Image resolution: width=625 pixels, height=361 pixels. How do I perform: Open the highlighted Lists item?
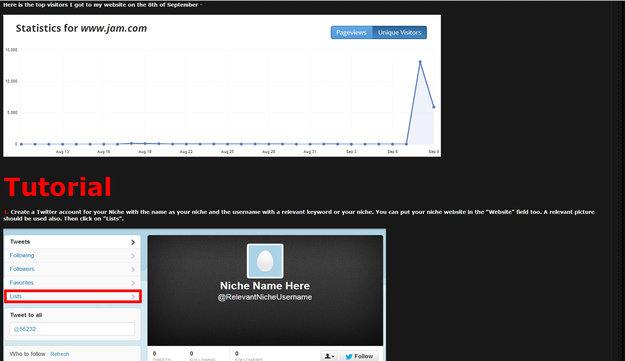(x=73, y=296)
